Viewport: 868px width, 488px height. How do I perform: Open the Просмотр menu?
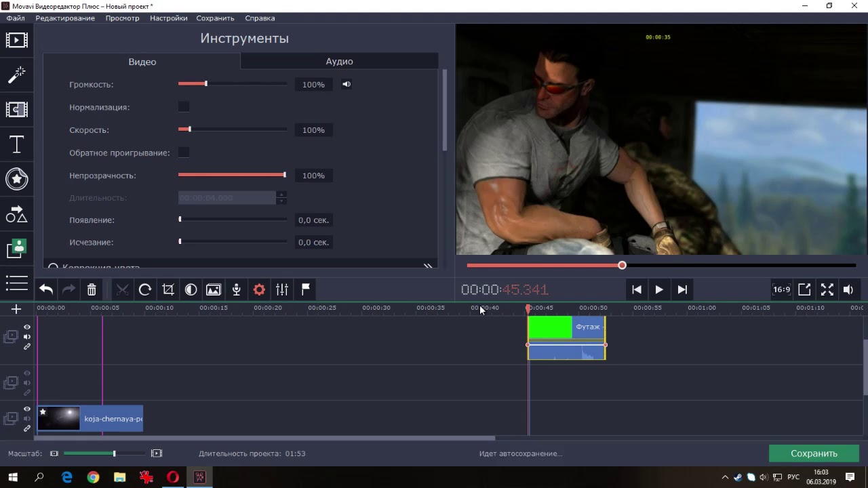pos(122,18)
